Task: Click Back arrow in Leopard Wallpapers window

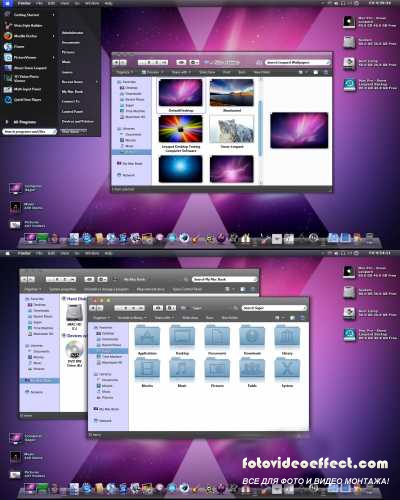Action: [x=116, y=62]
